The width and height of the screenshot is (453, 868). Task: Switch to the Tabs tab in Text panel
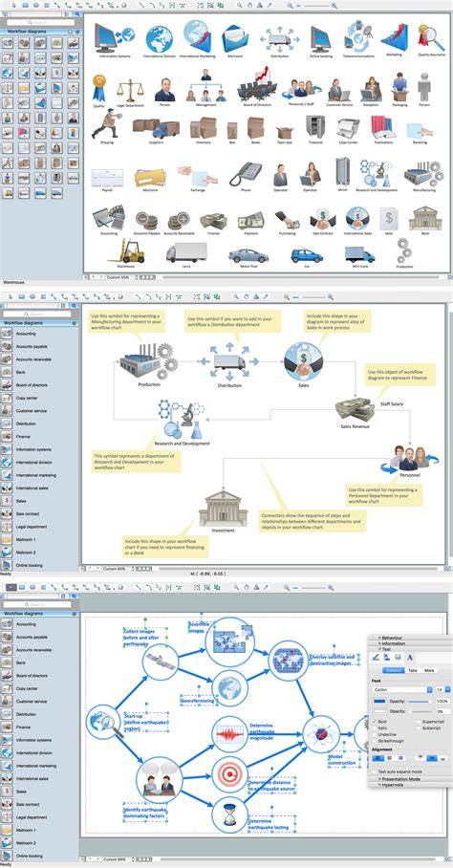point(413,670)
